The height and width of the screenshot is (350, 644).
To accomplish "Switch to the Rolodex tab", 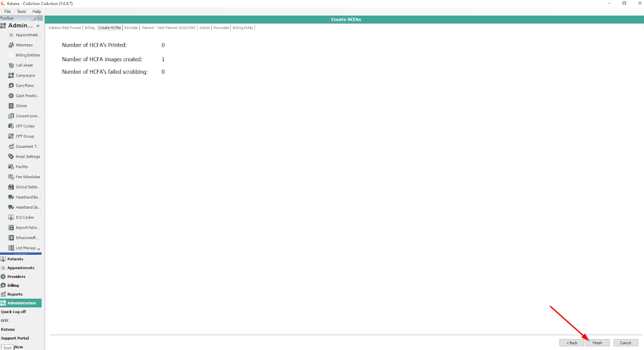I will coord(131,28).
